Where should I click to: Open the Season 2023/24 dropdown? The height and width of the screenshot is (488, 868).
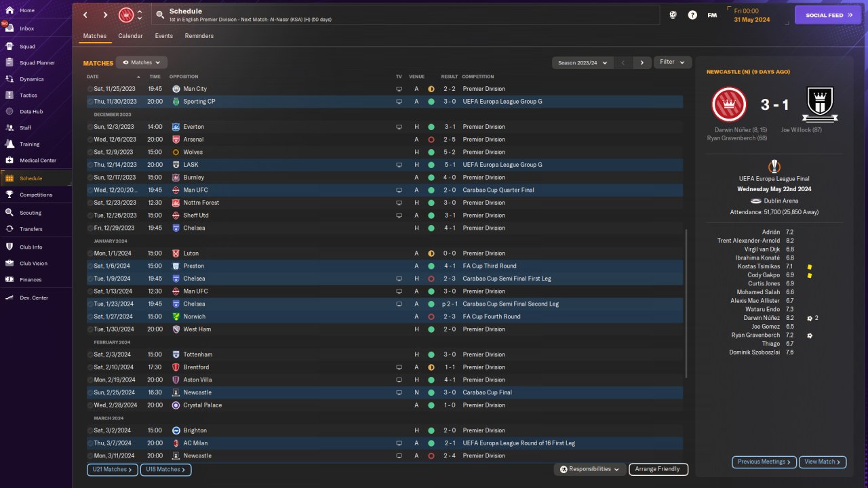[583, 62]
